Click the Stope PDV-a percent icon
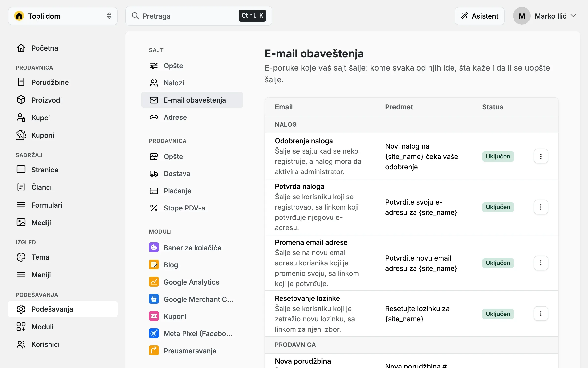This screenshot has height=368, width=588. click(154, 208)
